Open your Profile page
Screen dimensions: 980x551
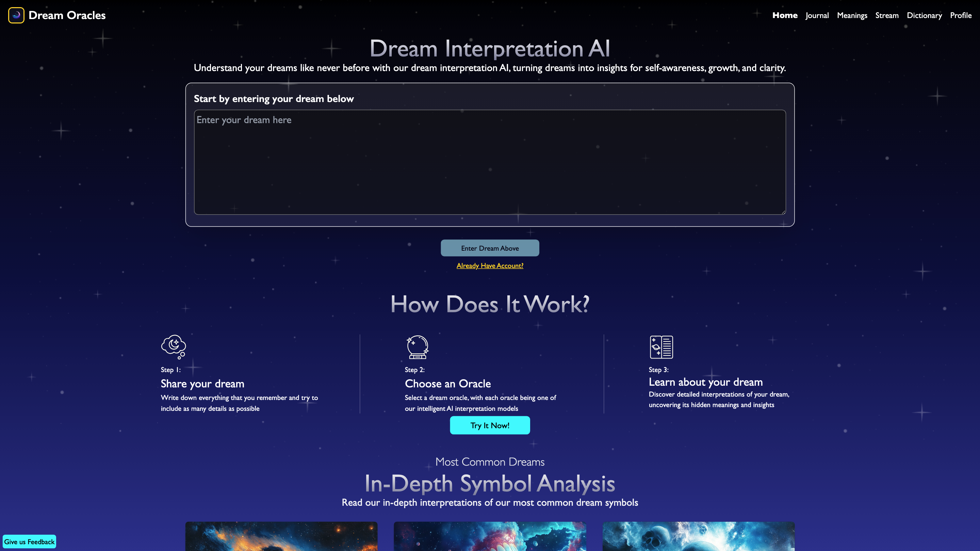[x=960, y=15]
